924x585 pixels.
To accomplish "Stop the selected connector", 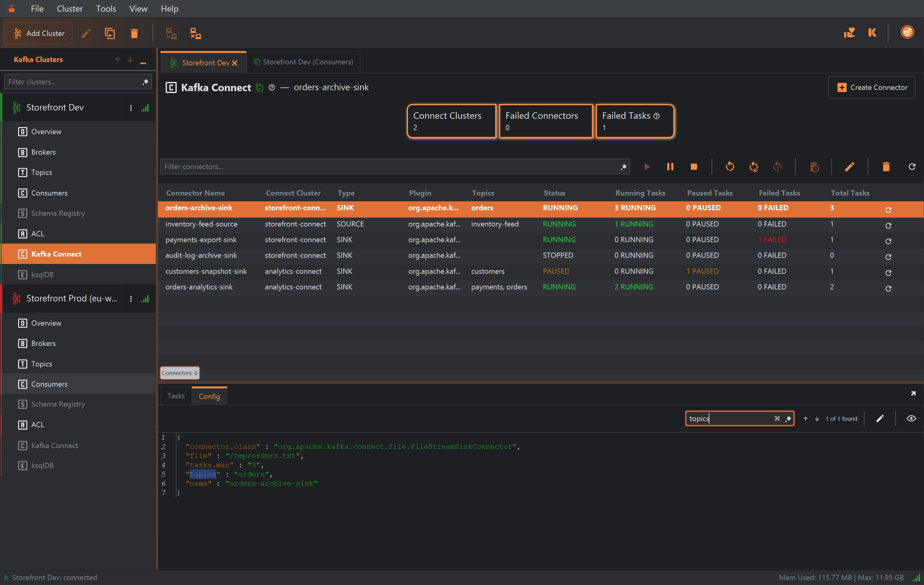I will point(694,167).
